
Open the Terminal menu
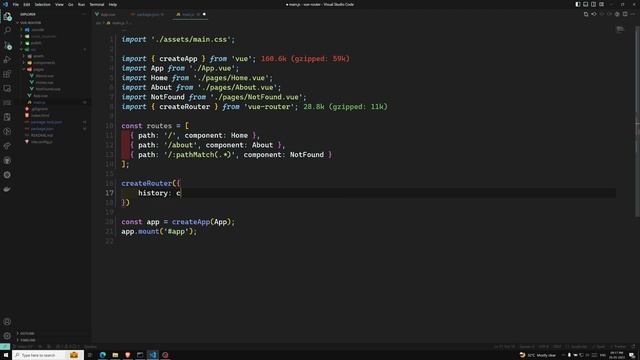[x=97, y=4]
